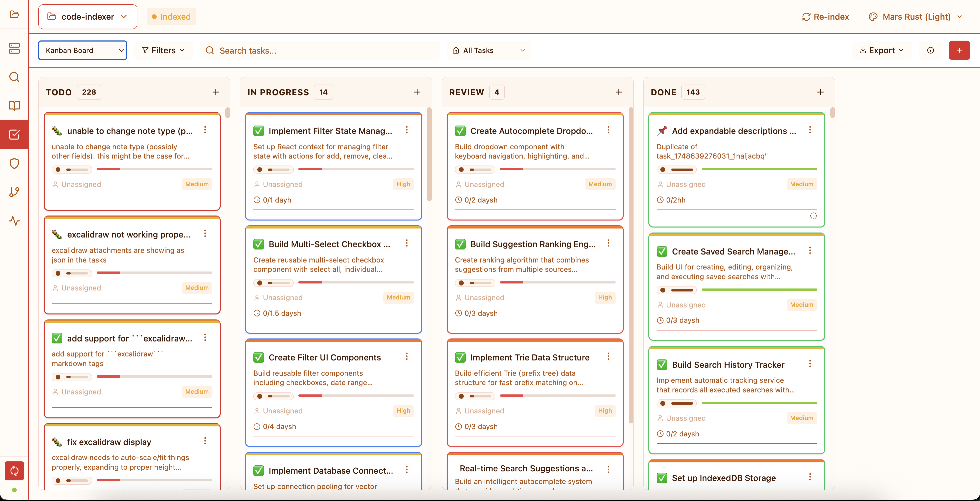Open the code-indexer project dropdown
980x501 pixels.
pyautogui.click(x=87, y=17)
